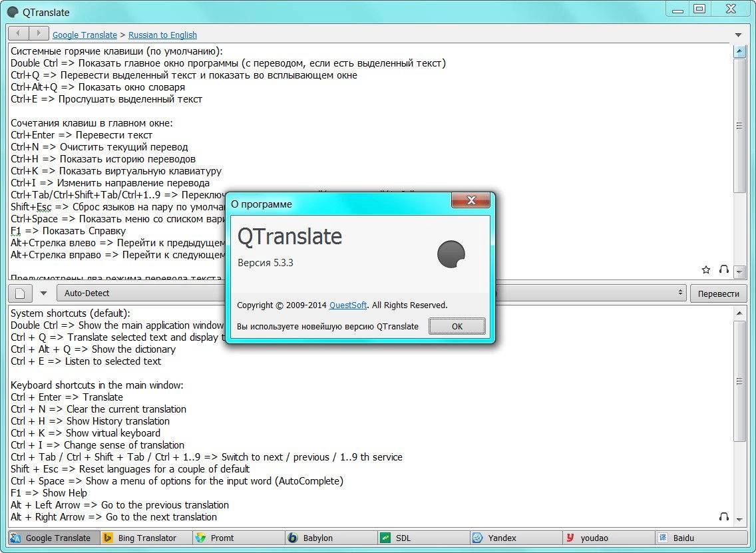Maximize the QTranslate window
This screenshot has width=756, height=553.
pos(699,9)
